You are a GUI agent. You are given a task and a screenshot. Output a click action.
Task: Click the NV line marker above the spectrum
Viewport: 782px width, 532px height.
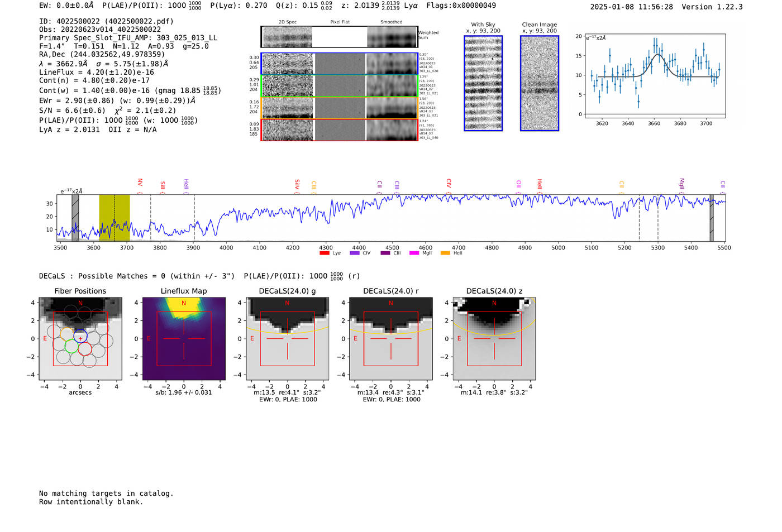click(140, 184)
